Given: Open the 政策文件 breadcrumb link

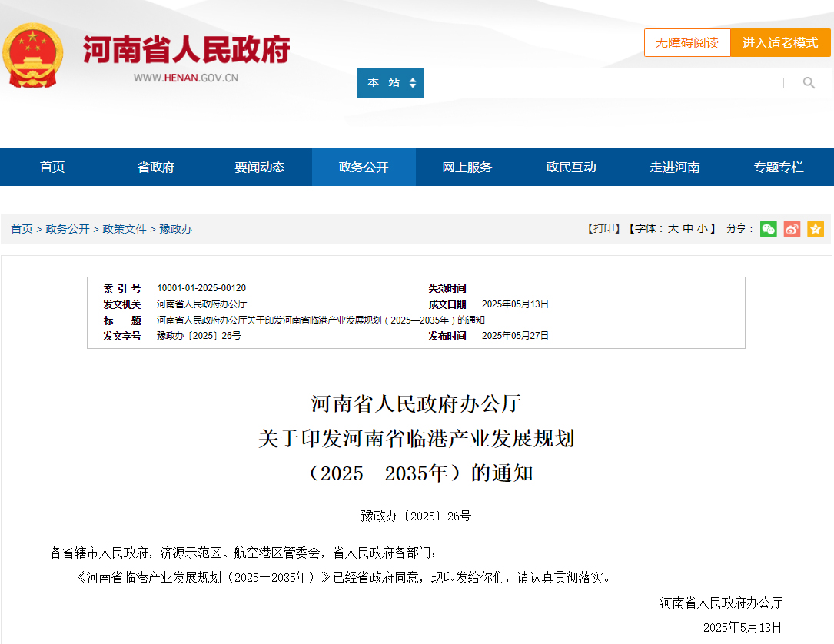Looking at the screenshot, I should 125,229.
